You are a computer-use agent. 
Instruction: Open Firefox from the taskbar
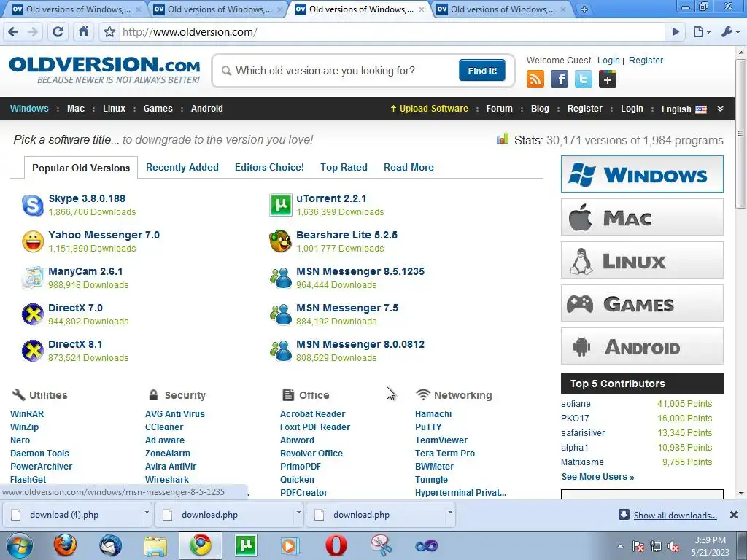[x=65, y=545]
